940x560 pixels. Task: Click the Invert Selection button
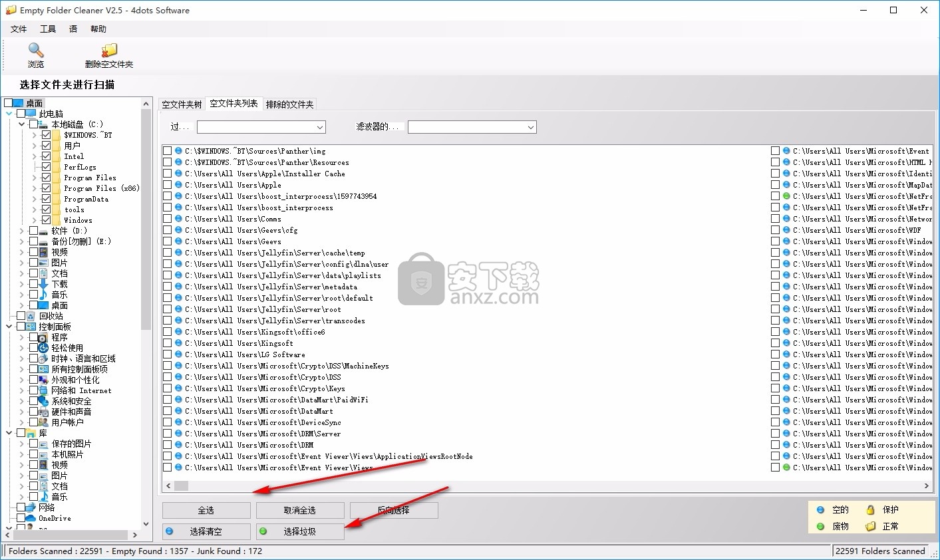(394, 510)
